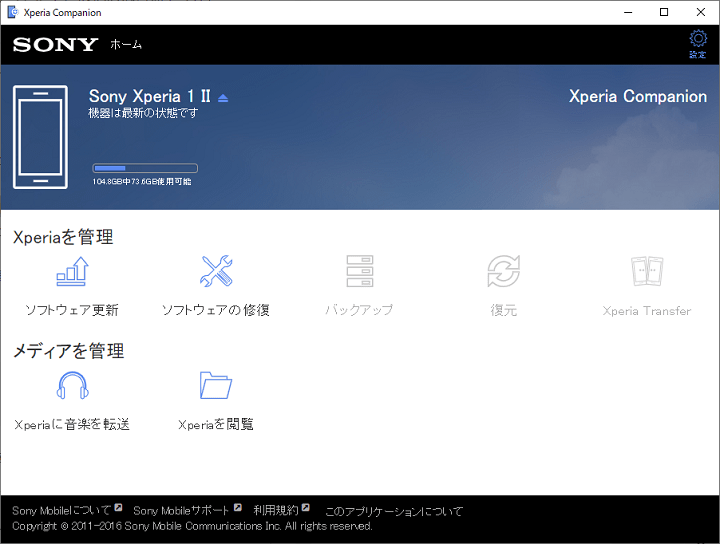The height and width of the screenshot is (544, 720).
Task: Open the settings gear icon
Action: pyautogui.click(x=698, y=39)
